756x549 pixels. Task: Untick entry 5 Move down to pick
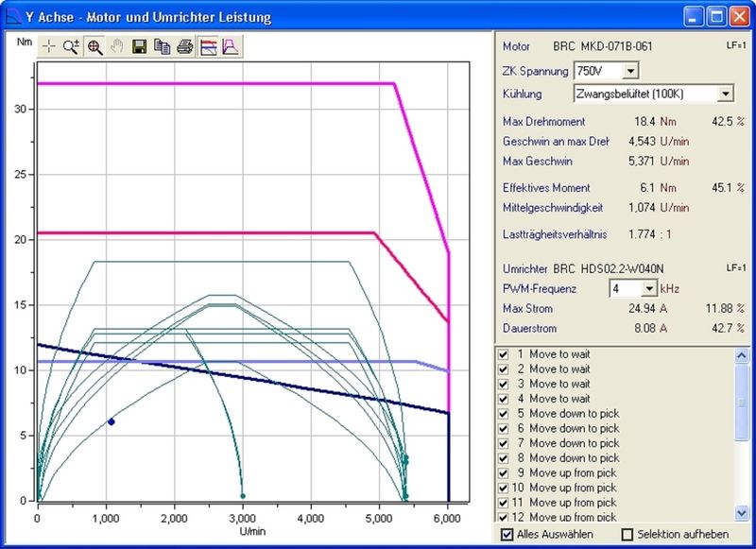[x=505, y=414]
